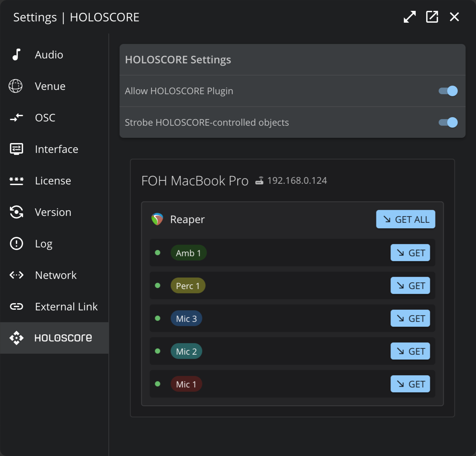Disable the Allow HOLOSCORE Plugin toggle
Screen dimensions: 476x456
pos(448,91)
